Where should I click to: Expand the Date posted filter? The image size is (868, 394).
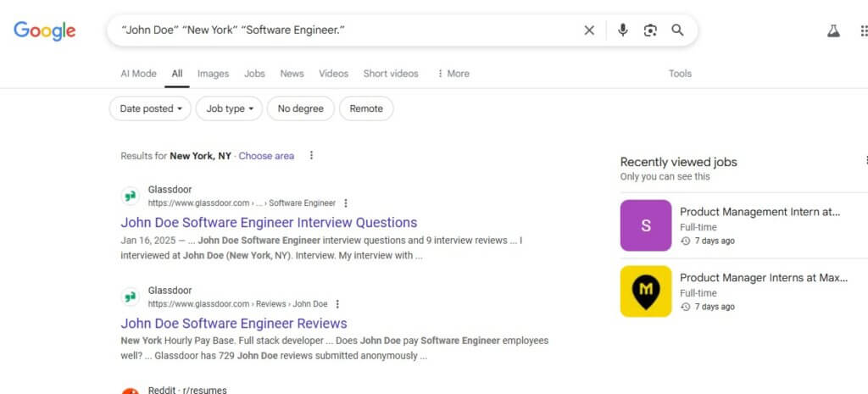(x=150, y=108)
